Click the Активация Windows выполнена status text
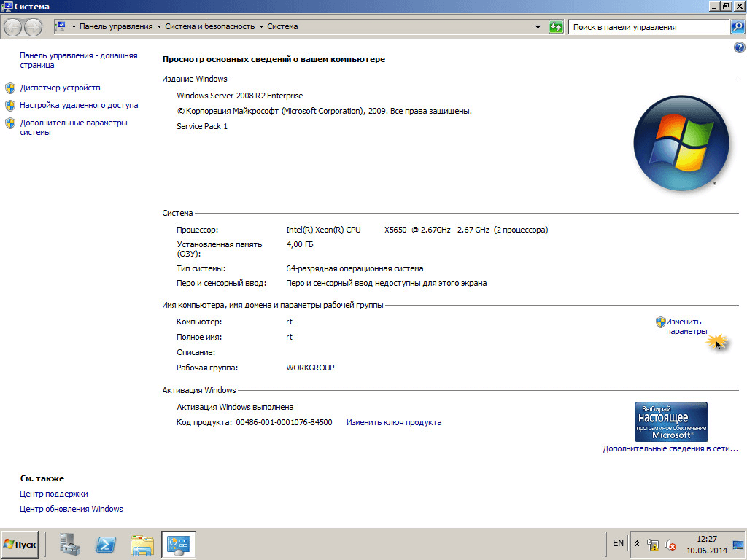 (x=235, y=407)
